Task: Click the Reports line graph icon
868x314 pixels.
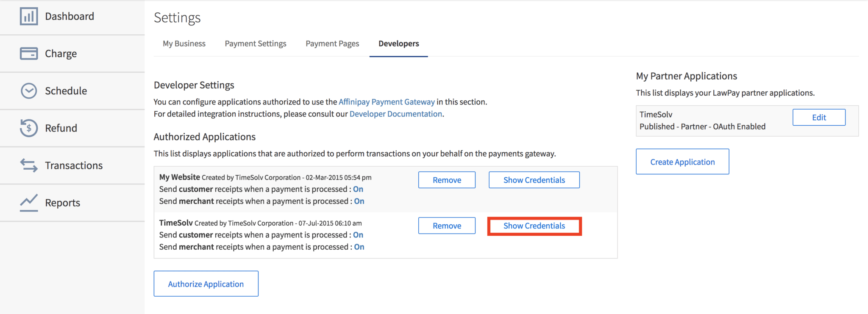Action: click(x=29, y=203)
